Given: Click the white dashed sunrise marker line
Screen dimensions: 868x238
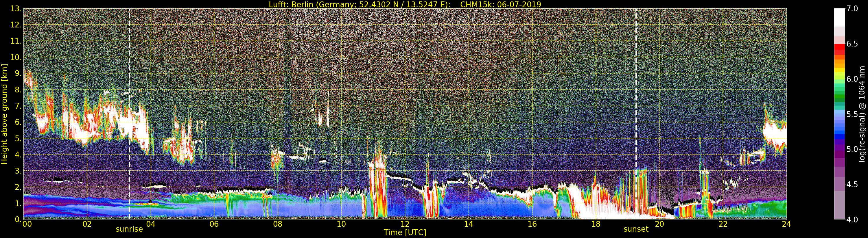Looking at the screenshot, I should (x=129, y=114).
